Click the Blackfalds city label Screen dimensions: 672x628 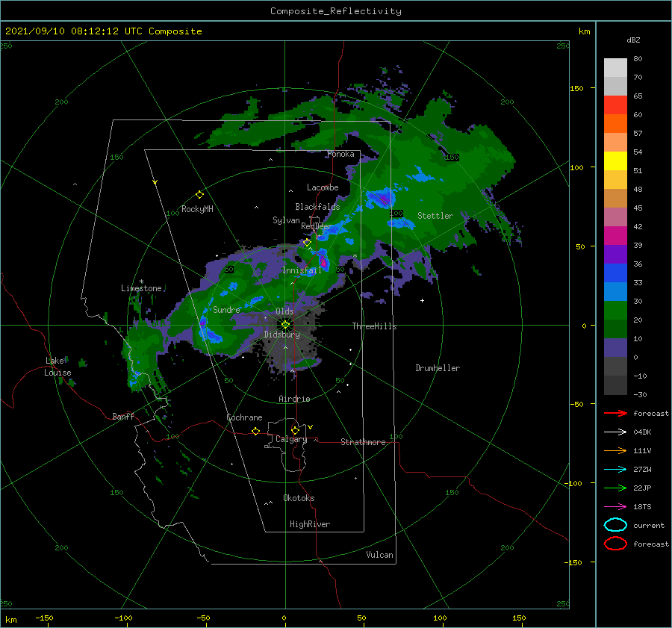click(317, 207)
